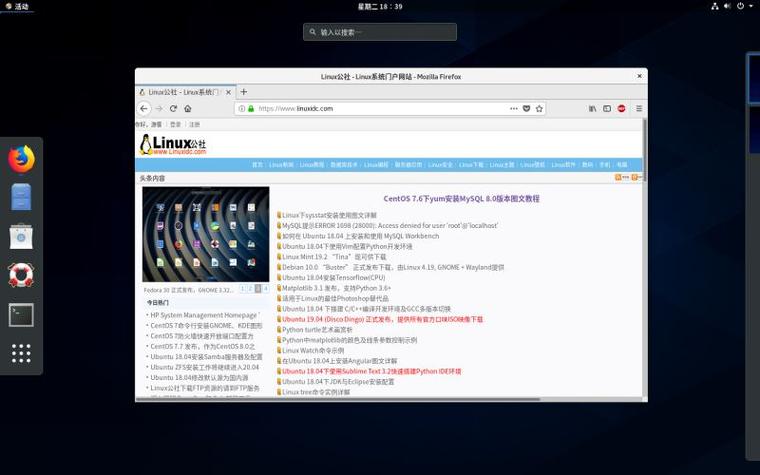Bookmark this page with the star
The height and width of the screenshot is (475, 760).
539,109
